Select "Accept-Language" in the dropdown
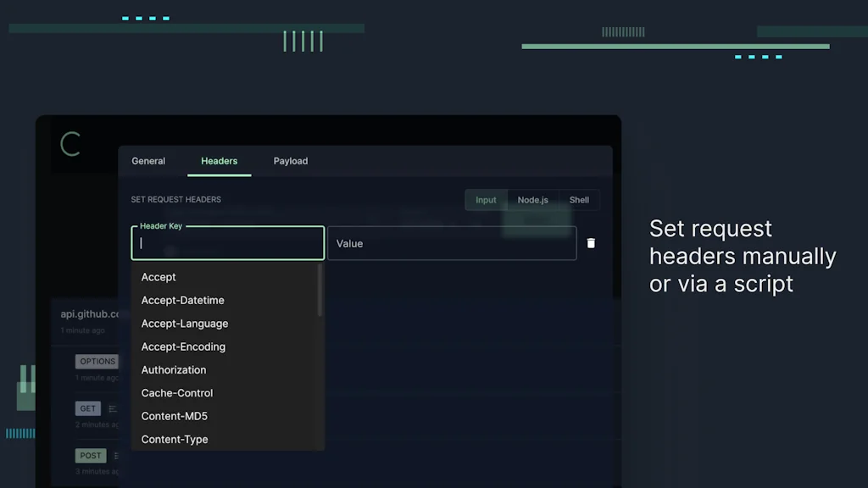 point(185,323)
